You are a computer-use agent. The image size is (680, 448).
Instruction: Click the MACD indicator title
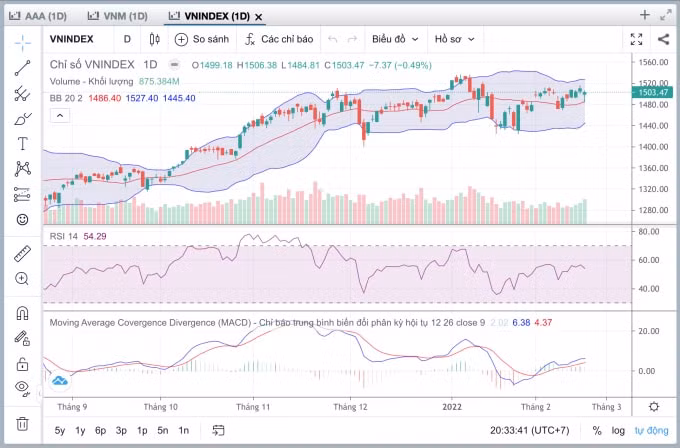tap(267, 323)
